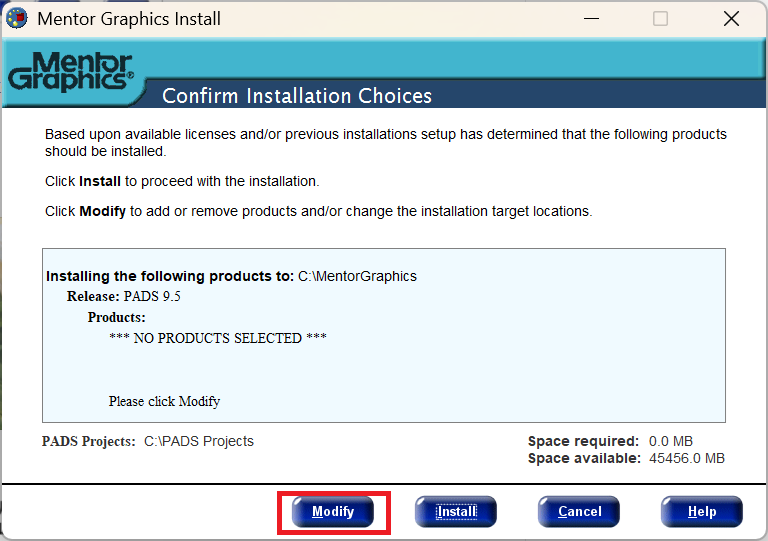The width and height of the screenshot is (768, 541).
Task: Click 'Click Modify to add or remove' instruction
Action: pos(319,212)
